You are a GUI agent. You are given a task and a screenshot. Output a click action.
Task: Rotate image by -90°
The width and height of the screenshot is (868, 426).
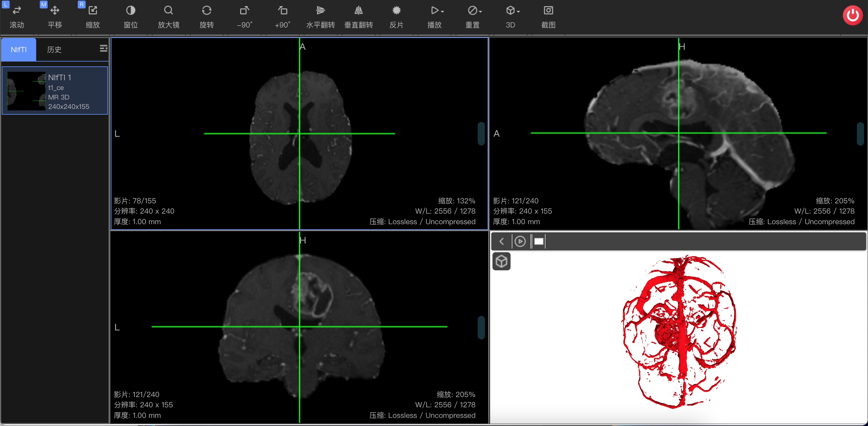point(245,17)
